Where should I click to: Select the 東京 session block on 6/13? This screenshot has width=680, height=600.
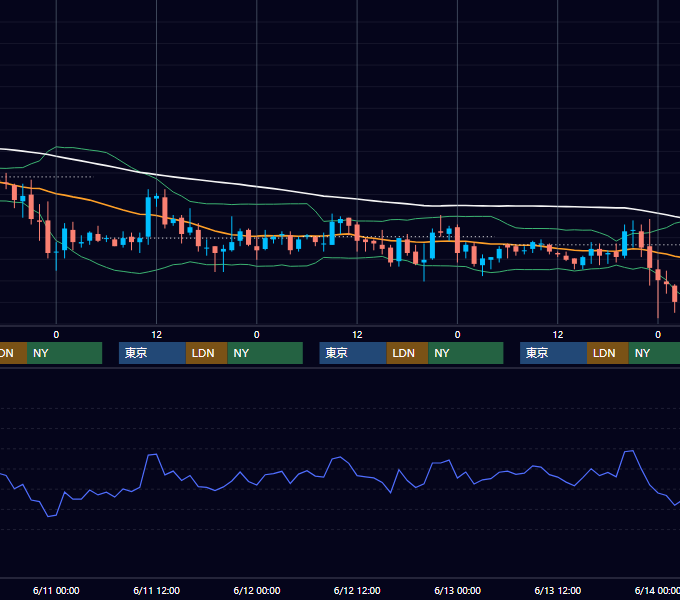click(x=553, y=353)
